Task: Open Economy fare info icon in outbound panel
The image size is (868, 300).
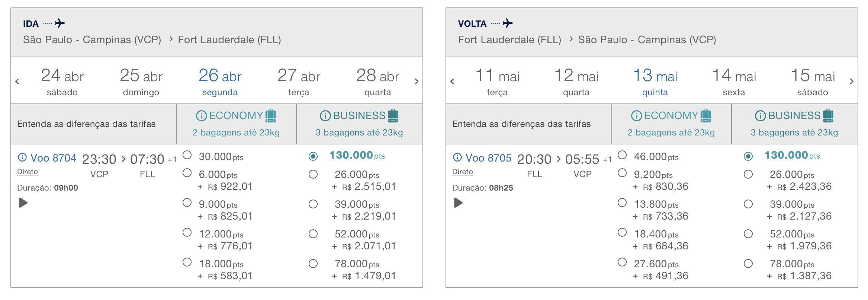Action: pyautogui.click(x=201, y=116)
